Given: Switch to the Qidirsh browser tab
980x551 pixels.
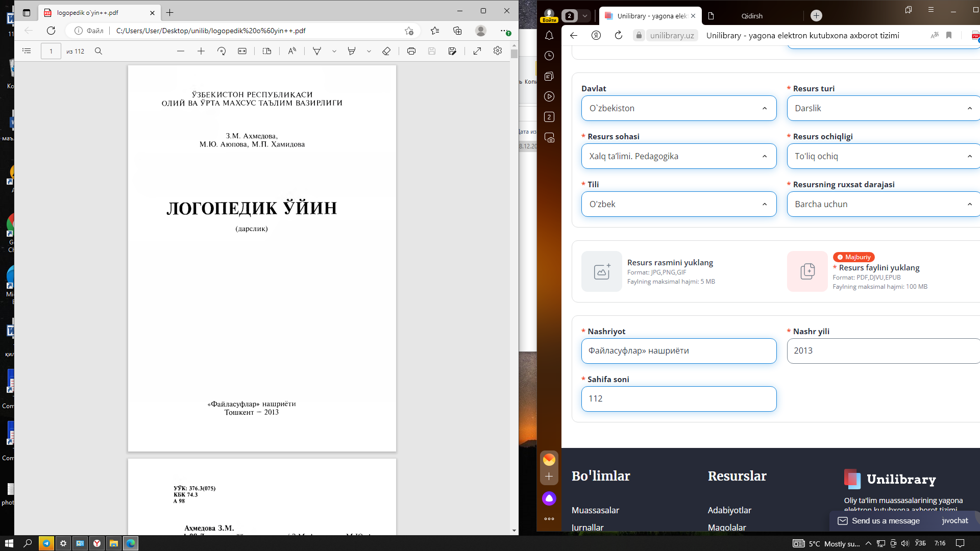Looking at the screenshot, I should [x=751, y=16].
